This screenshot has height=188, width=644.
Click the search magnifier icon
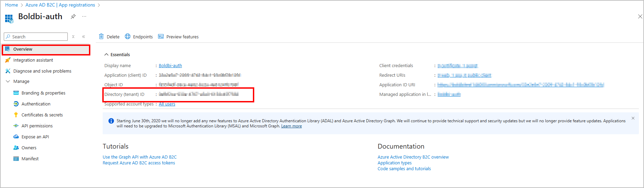(x=8, y=37)
